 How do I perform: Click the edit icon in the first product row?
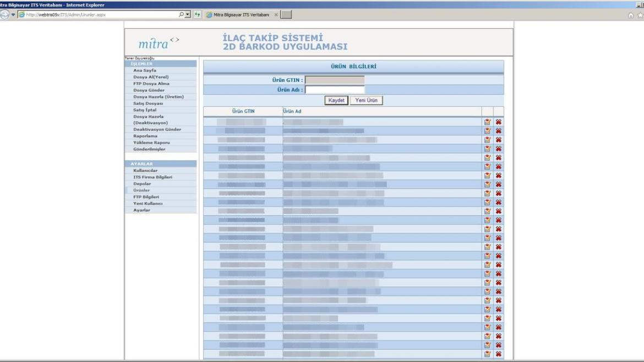click(x=488, y=122)
